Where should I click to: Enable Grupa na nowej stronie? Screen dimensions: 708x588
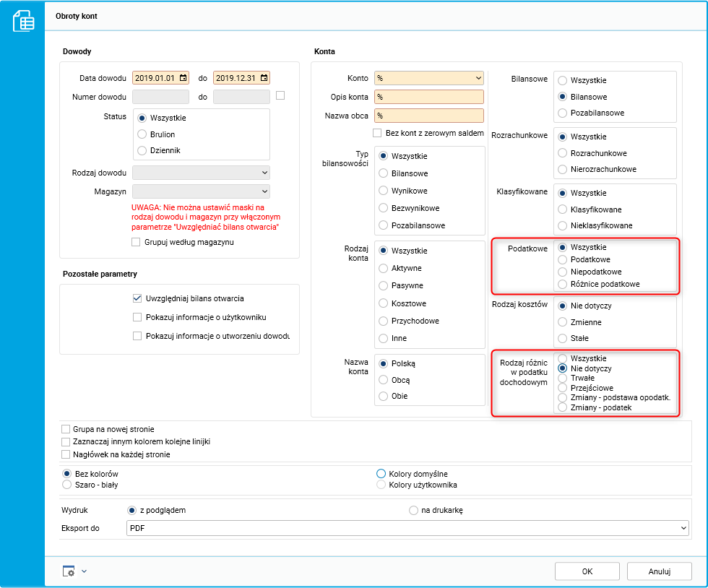tap(66, 429)
